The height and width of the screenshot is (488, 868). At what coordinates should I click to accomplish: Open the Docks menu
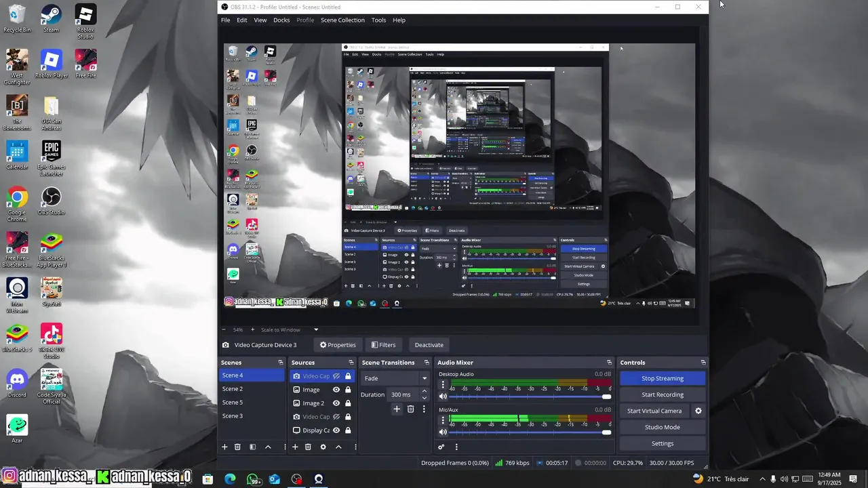click(x=281, y=20)
